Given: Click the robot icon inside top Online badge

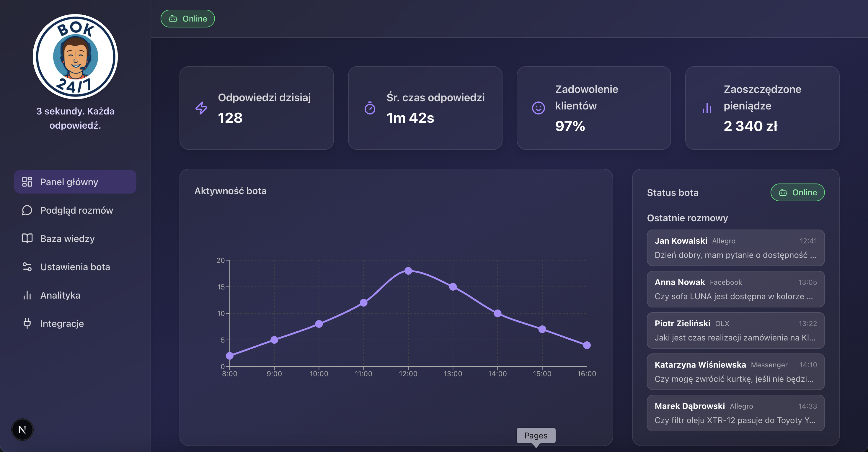Looking at the screenshot, I should 173,19.
